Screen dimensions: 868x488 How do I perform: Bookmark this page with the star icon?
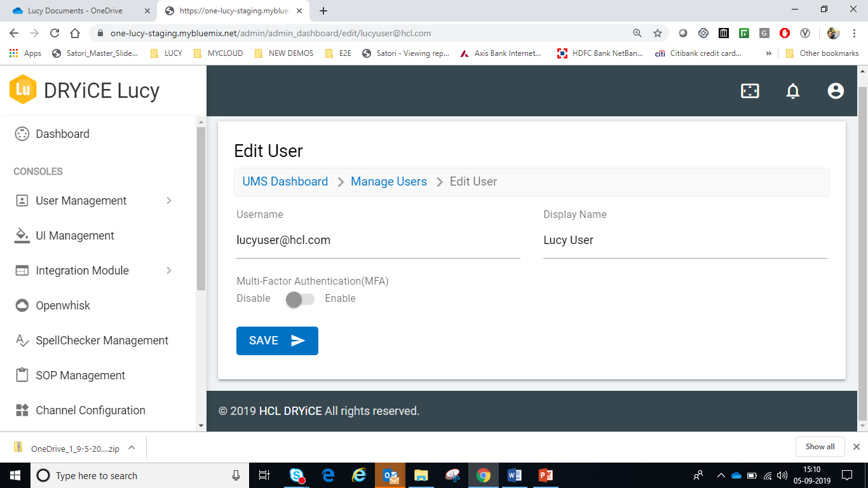658,33
